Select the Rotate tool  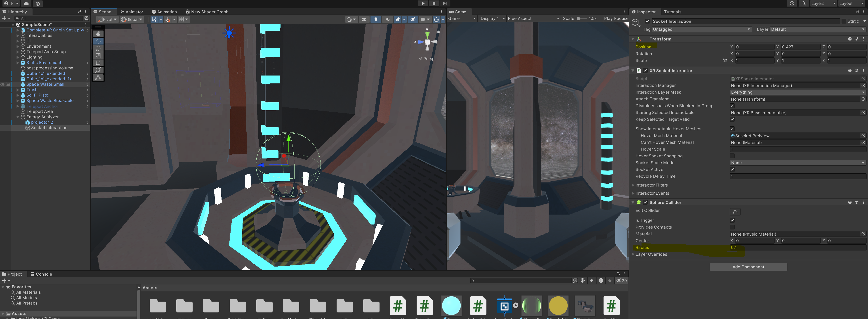click(x=98, y=48)
